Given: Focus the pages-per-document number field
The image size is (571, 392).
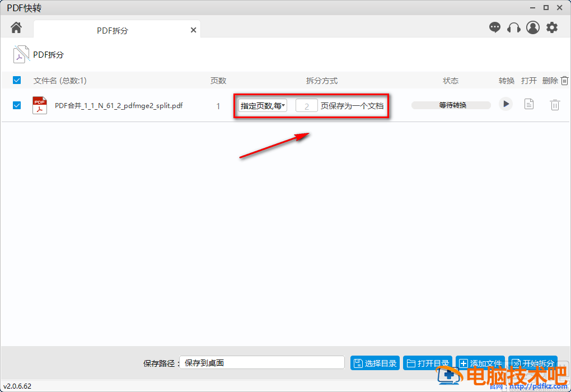Looking at the screenshot, I should pos(307,106).
